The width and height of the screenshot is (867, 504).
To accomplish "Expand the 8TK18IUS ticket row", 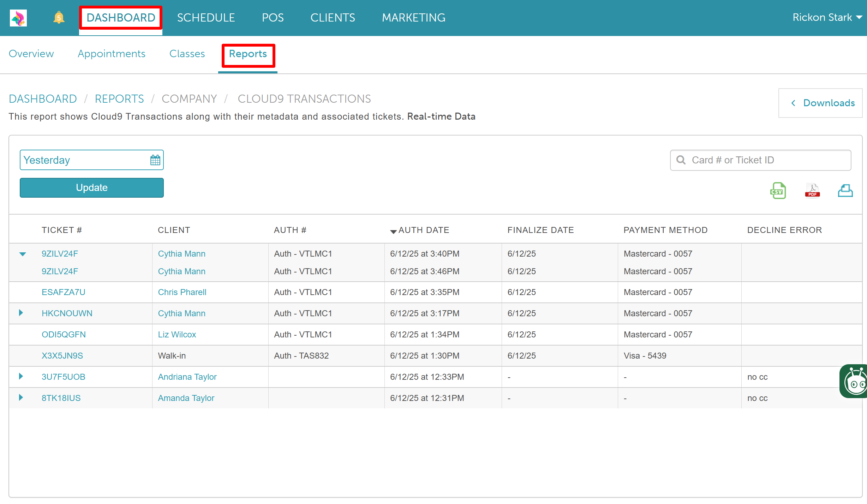I will click(x=21, y=398).
